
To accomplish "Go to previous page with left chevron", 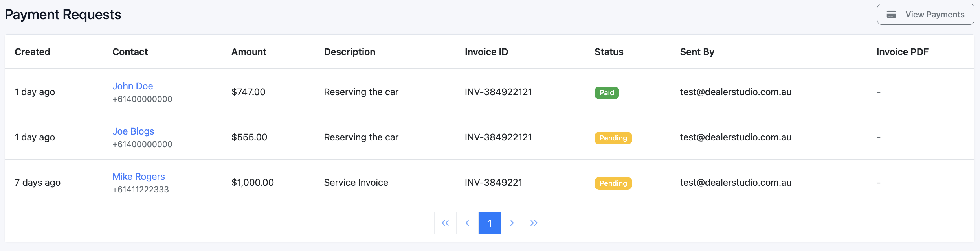I will [x=467, y=223].
